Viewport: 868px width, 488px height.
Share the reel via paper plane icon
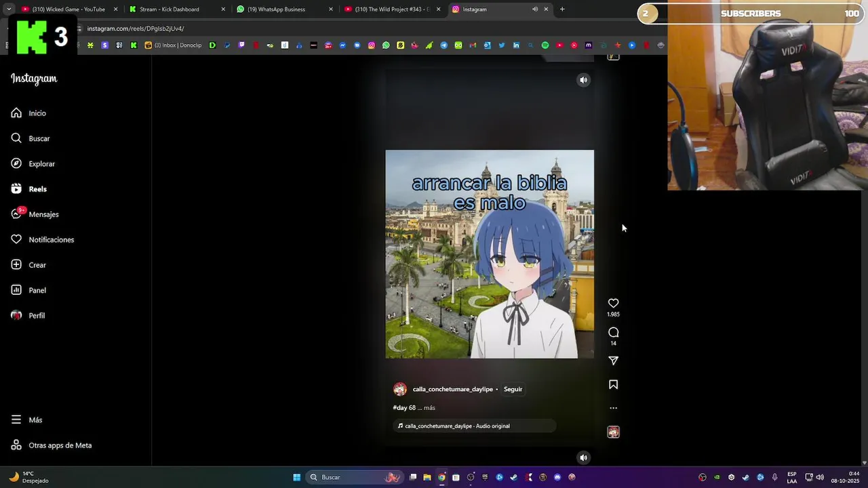[613, 361]
